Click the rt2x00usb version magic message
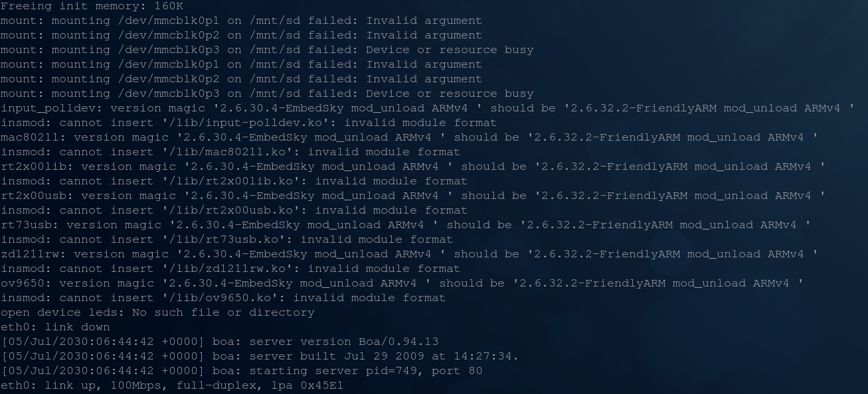Viewport: 868px width, 394px height. pos(412,196)
